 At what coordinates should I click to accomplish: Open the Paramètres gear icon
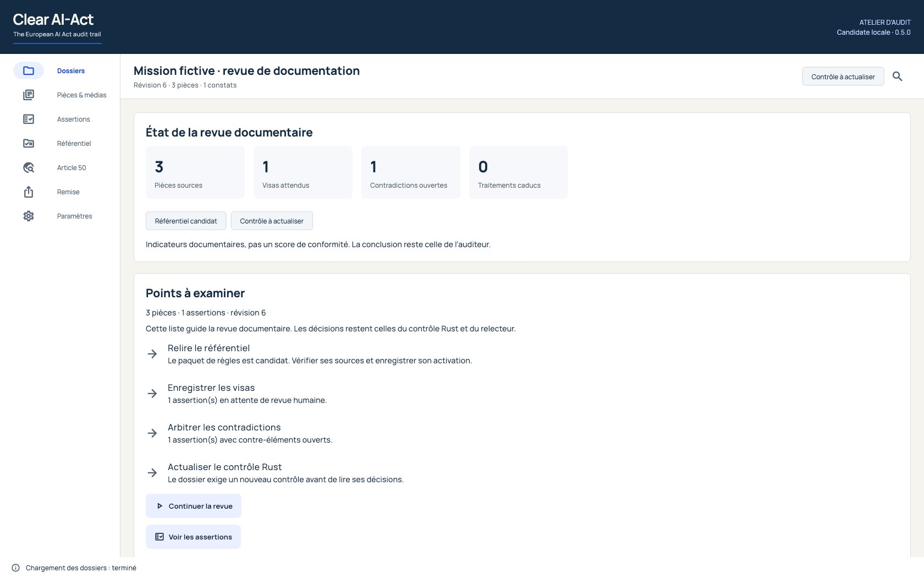point(29,216)
